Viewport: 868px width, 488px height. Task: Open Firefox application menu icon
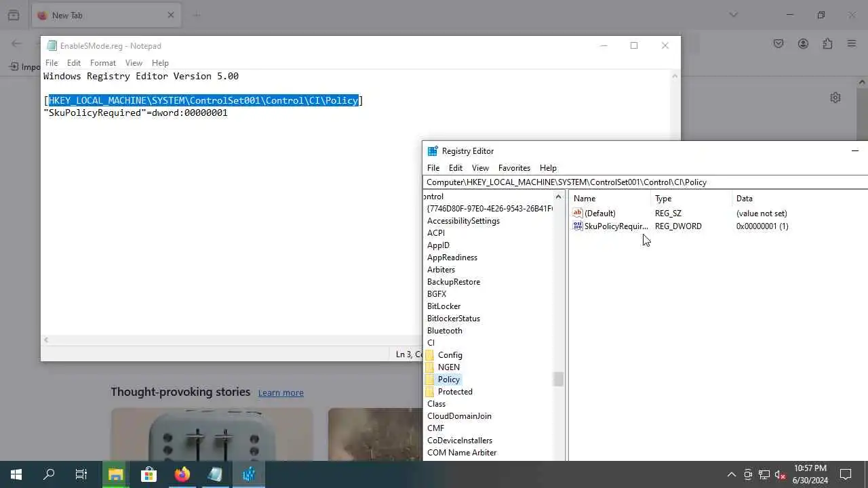click(x=852, y=43)
